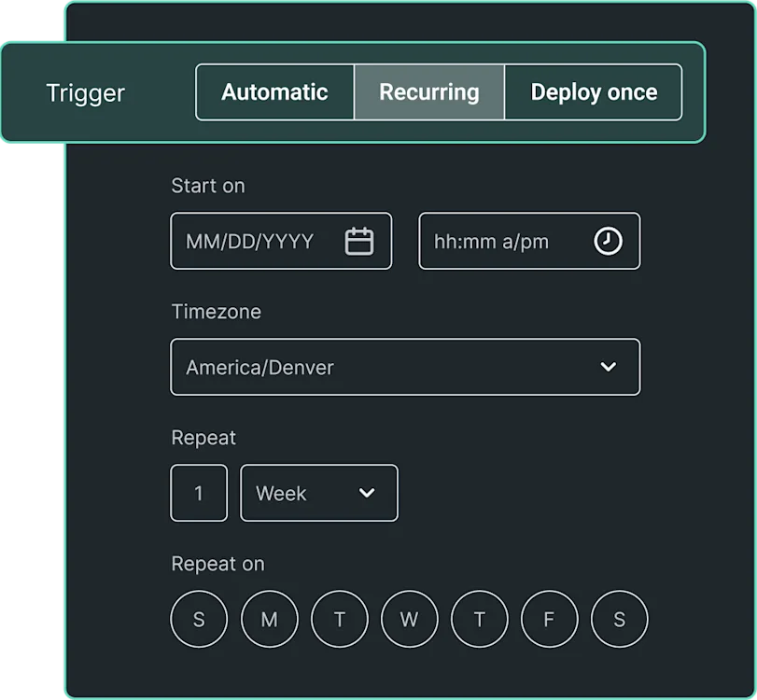The image size is (757, 700).
Task: Select the Deploy once trigger option
Action: 594,92
